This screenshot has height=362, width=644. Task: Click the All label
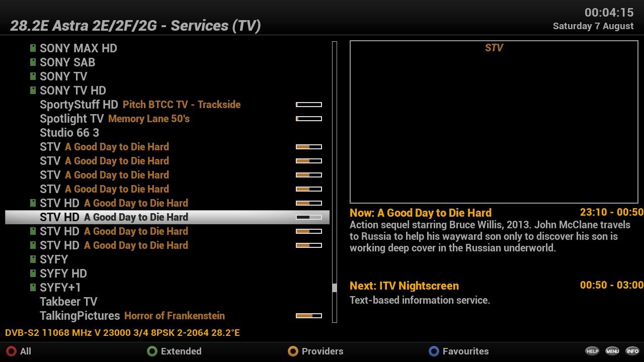[x=26, y=351]
